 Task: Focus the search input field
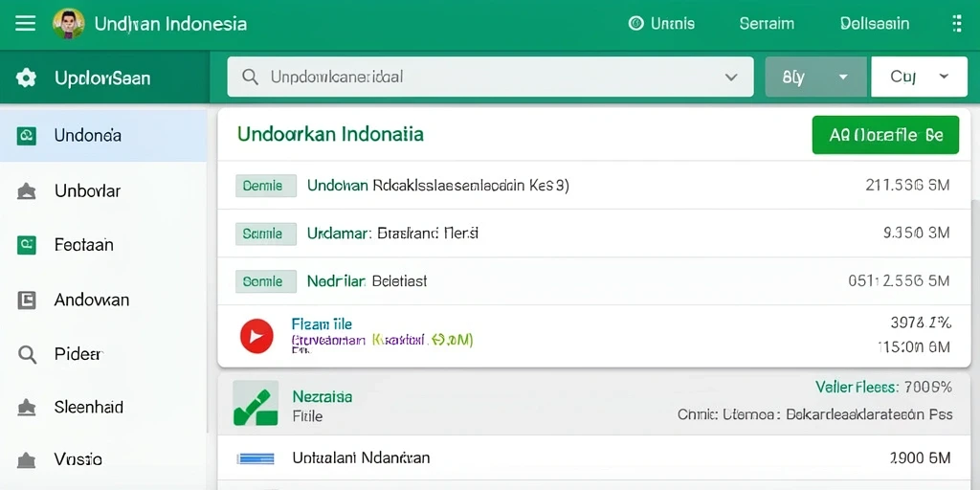pyautogui.click(x=490, y=77)
